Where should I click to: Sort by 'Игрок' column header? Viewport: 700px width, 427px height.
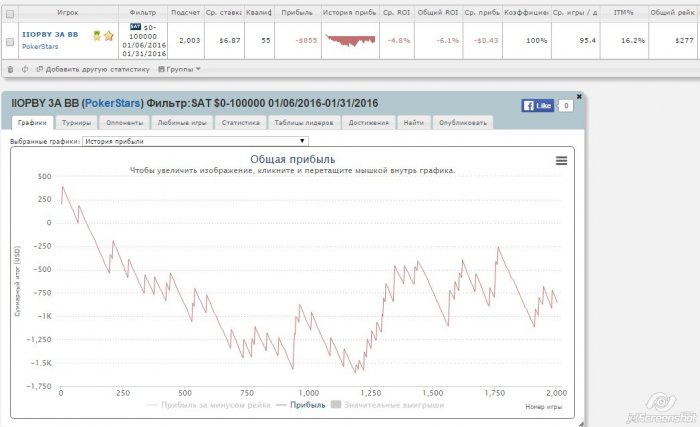(x=68, y=13)
